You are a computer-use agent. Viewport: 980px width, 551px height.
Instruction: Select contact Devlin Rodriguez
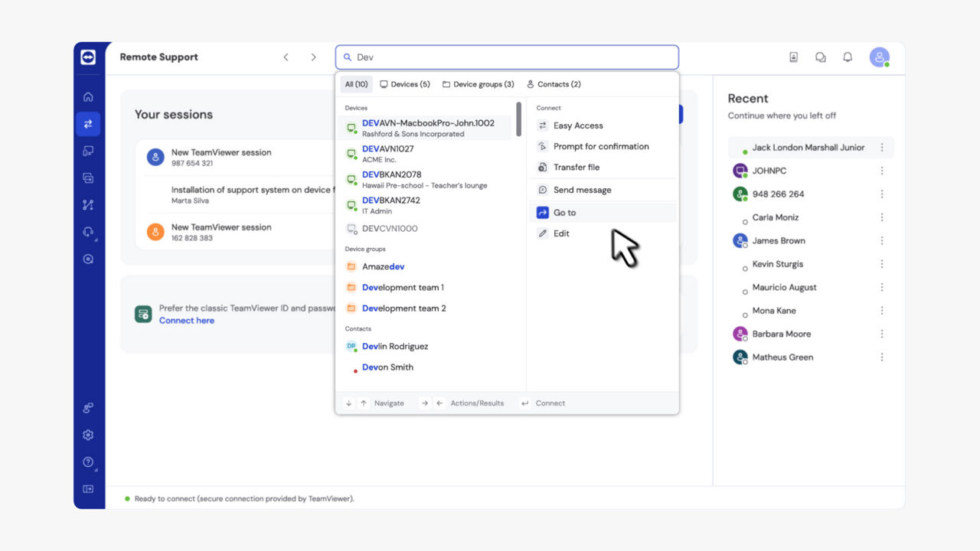coord(426,347)
